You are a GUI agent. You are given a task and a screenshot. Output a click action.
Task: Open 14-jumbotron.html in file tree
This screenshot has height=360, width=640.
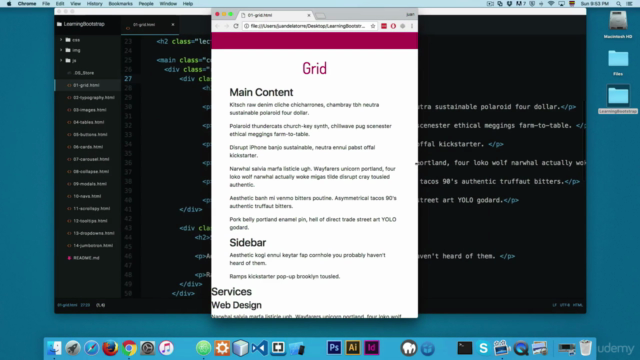[x=93, y=245]
